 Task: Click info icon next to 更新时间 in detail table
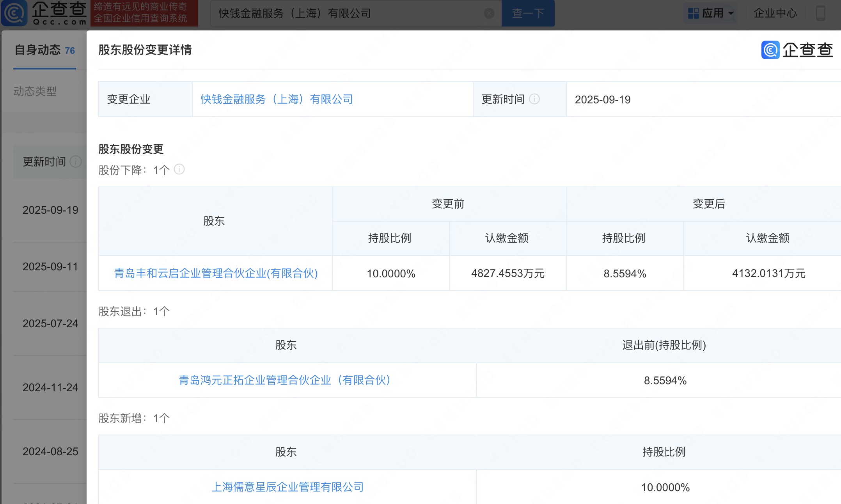[534, 99]
